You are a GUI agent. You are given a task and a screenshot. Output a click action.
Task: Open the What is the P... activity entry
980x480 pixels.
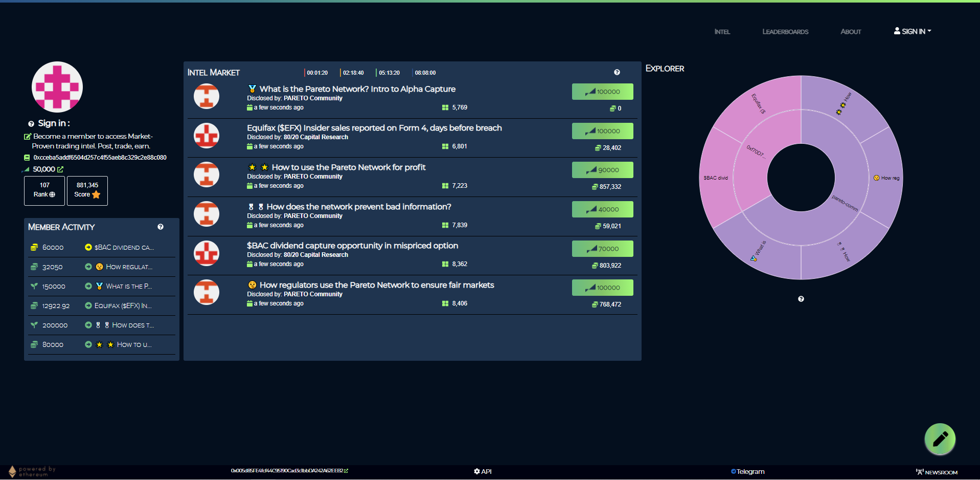point(129,286)
